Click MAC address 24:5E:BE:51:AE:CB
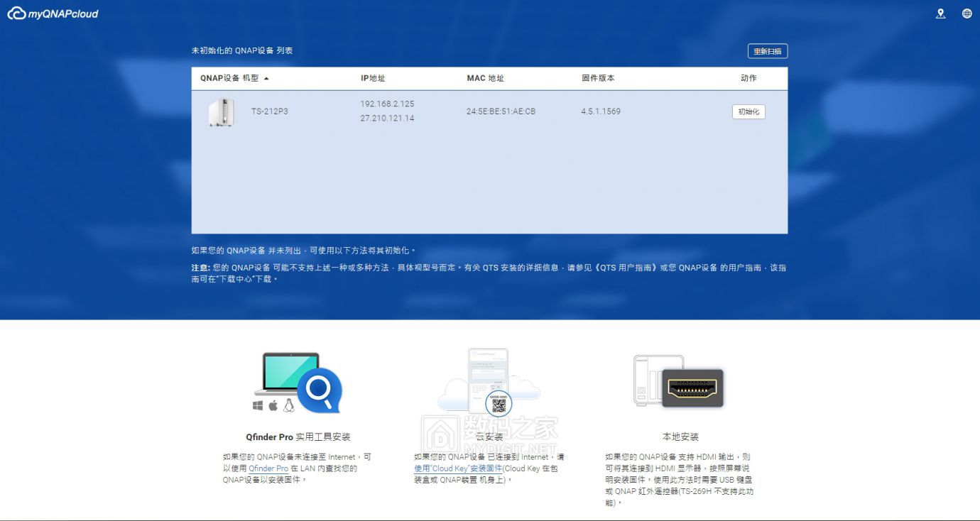Viewport: 980px width, 521px height. [501, 111]
